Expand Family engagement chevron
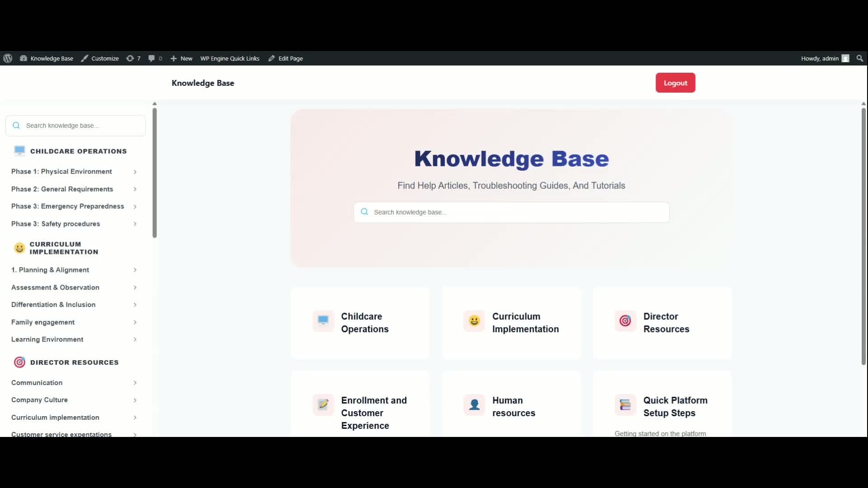868x488 pixels. click(x=135, y=322)
